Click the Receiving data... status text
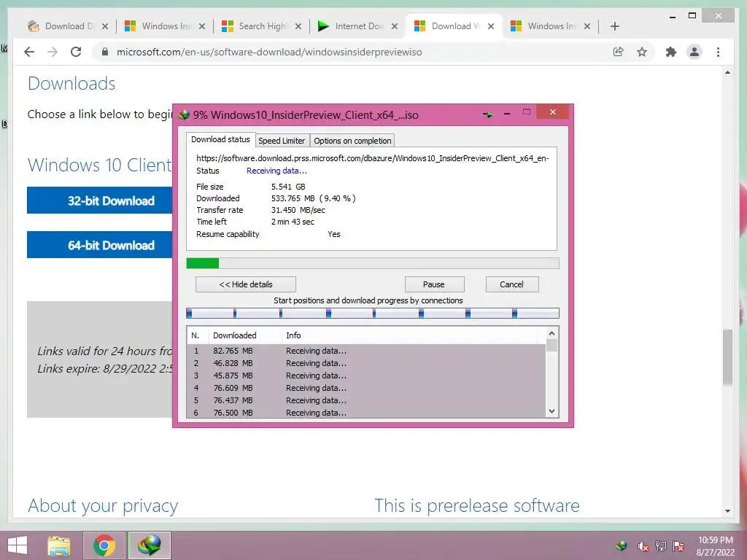 (276, 171)
